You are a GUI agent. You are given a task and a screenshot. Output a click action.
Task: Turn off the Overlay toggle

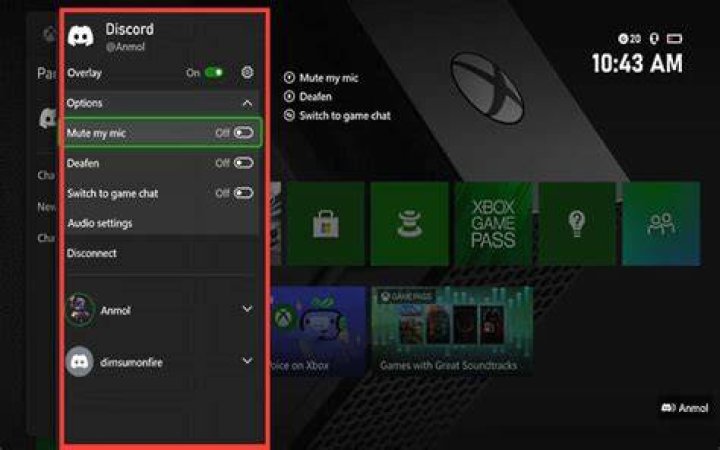tap(214, 73)
